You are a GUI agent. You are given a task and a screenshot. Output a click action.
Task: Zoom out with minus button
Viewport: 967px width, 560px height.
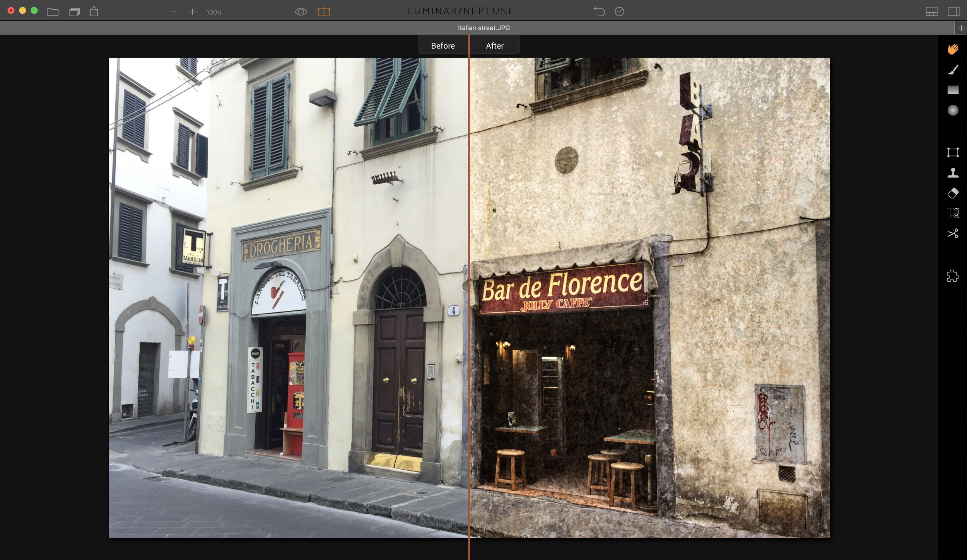[174, 12]
